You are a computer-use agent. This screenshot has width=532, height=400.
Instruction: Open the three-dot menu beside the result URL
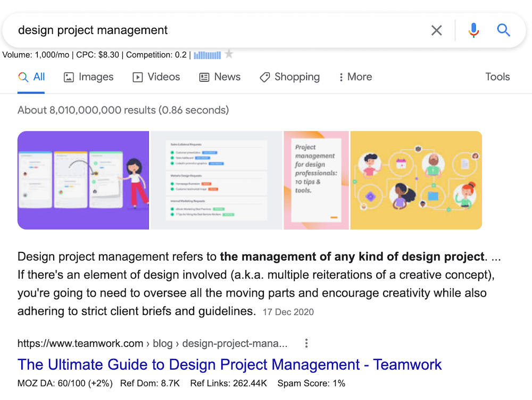[306, 343]
